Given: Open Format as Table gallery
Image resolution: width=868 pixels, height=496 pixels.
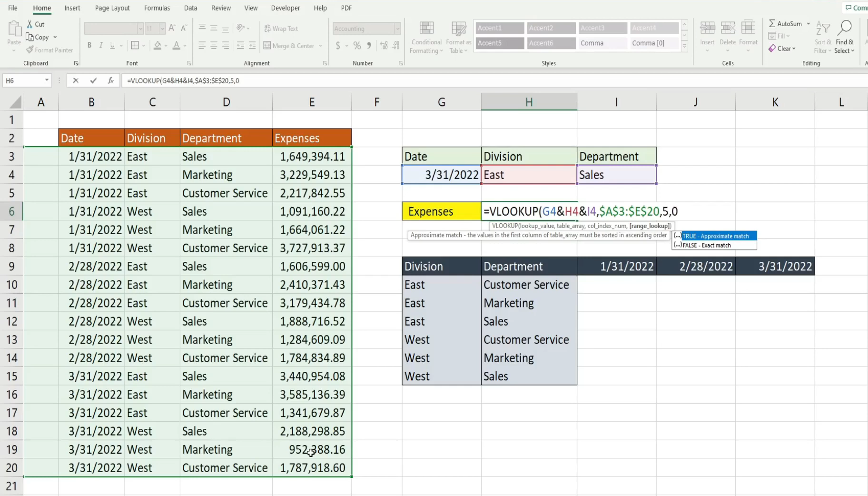Looking at the screenshot, I should tap(458, 37).
